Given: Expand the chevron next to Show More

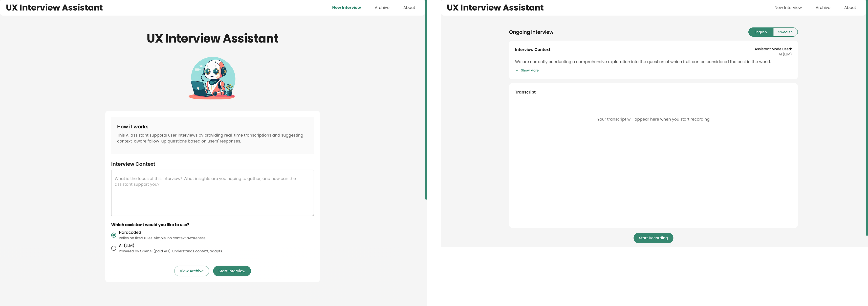Looking at the screenshot, I should click(517, 71).
